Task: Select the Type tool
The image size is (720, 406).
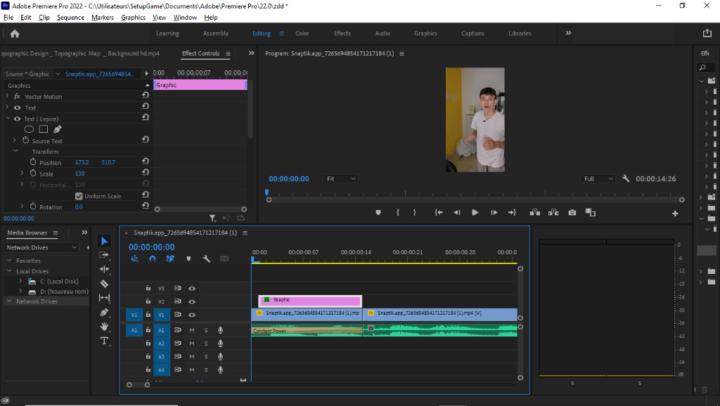Action: coord(105,340)
